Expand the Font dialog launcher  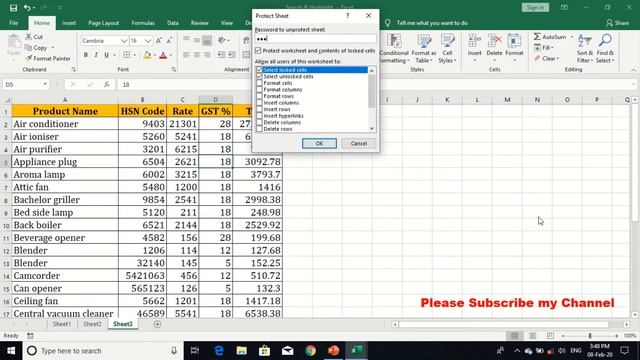pyautogui.click(x=173, y=70)
